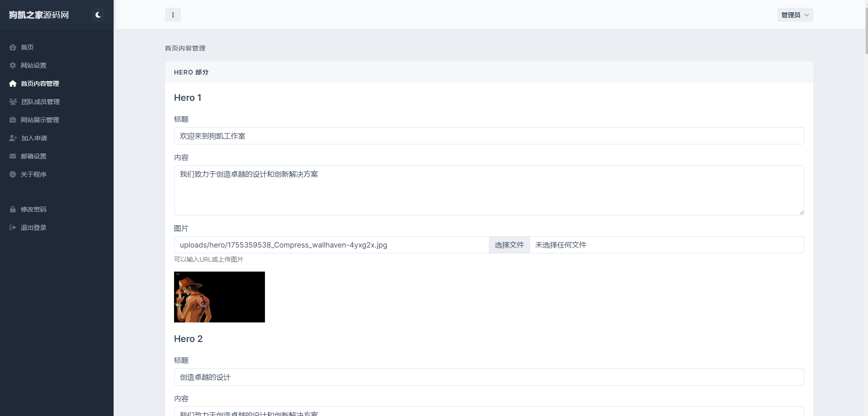Click the 加入申请 user-plus icon

(13, 138)
